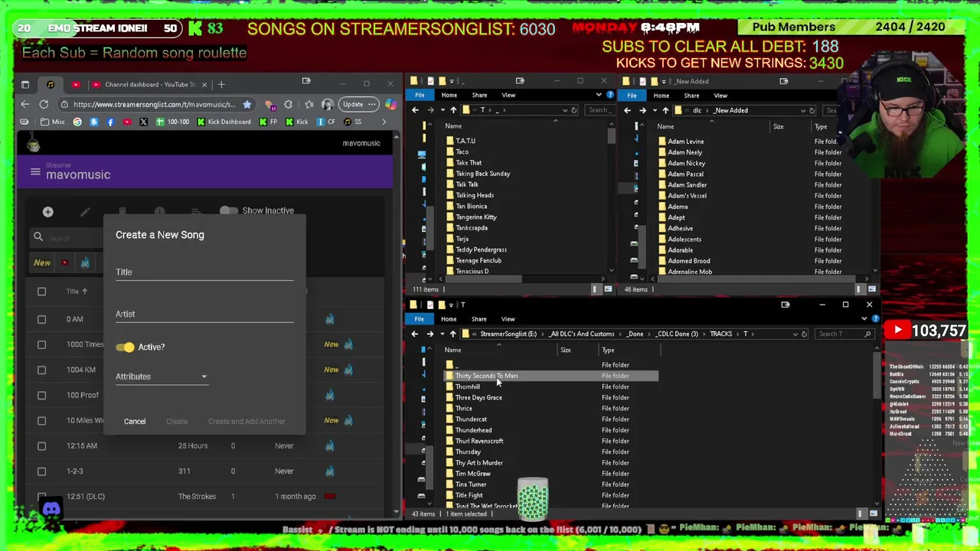Viewport: 980px width, 551px height.
Task: Click refresh icon in TRACKS T address bar
Action: click(x=803, y=334)
